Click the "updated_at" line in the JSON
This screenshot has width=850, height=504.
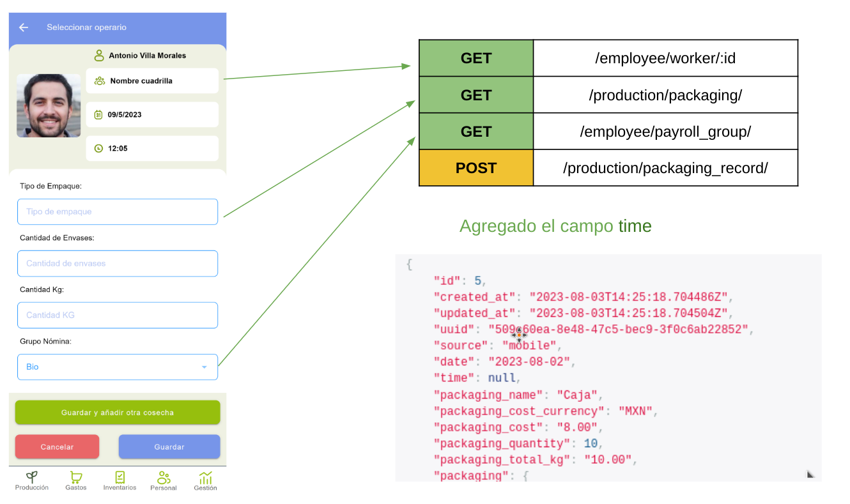tap(583, 313)
